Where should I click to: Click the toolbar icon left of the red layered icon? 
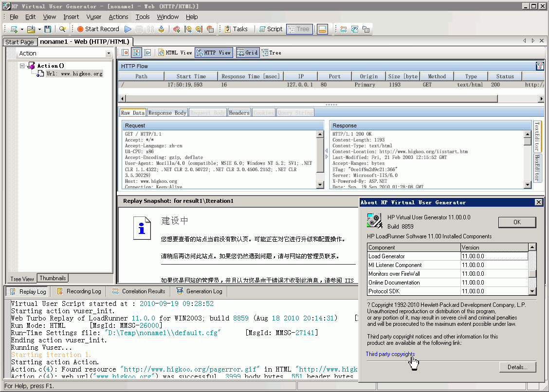click(199, 29)
